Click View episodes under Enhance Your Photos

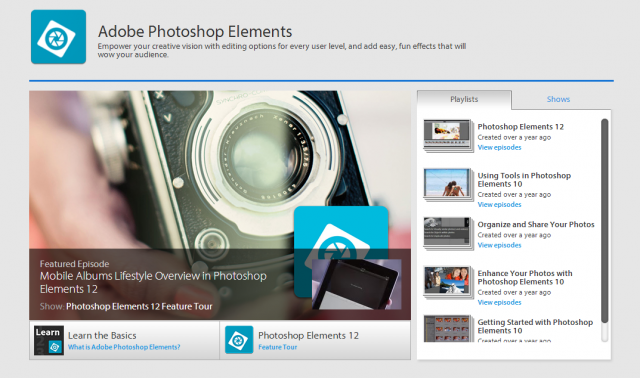click(499, 302)
